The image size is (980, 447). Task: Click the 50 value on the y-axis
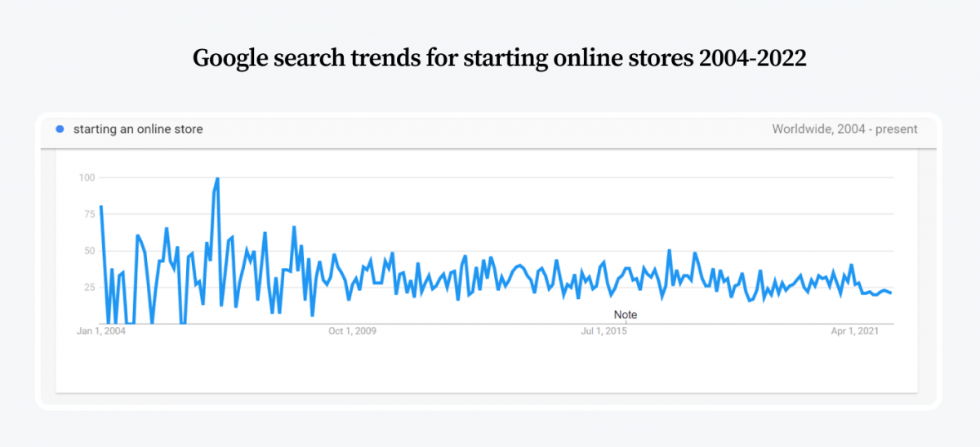pos(89,251)
